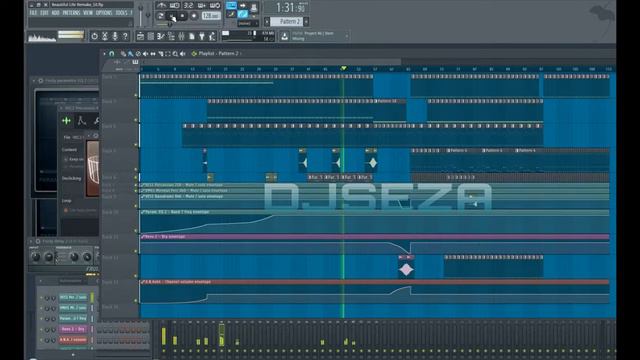Select the Playback speaker tool in Playlist toolbar
The image size is (640, 360).
tap(182, 53)
